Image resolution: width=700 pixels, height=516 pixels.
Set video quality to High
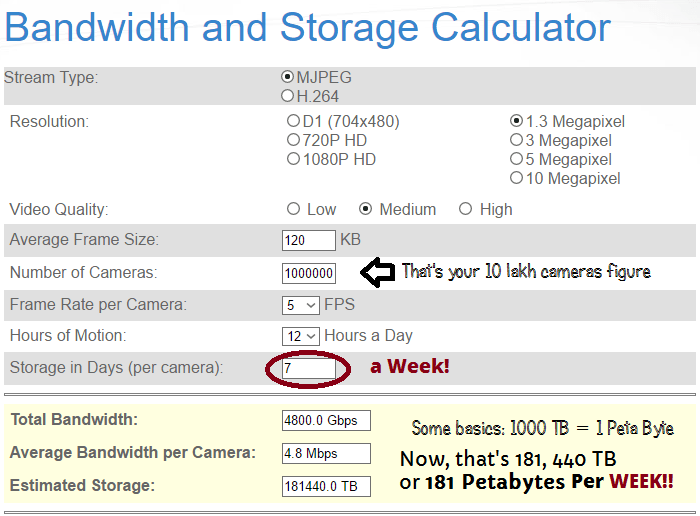click(466, 209)
